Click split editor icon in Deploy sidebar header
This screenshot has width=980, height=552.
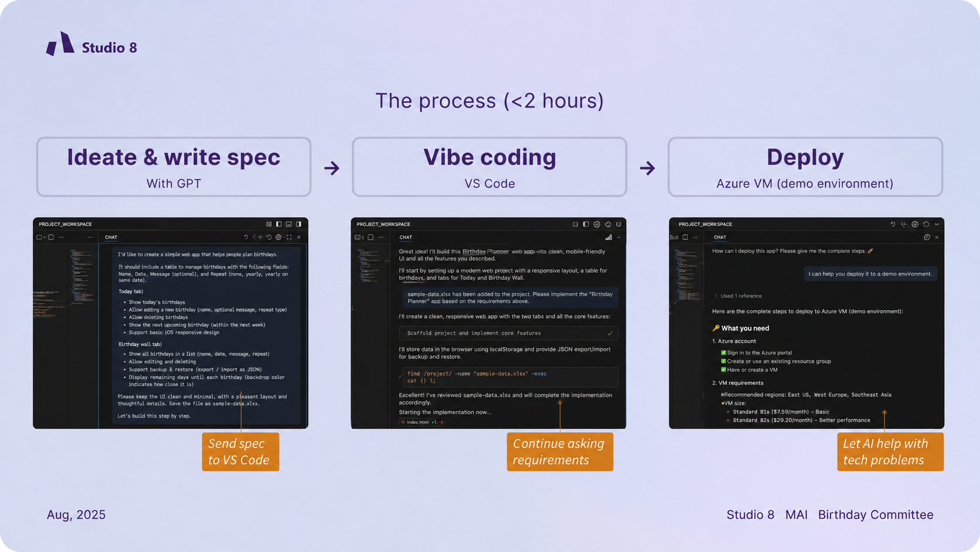point(685,237)
